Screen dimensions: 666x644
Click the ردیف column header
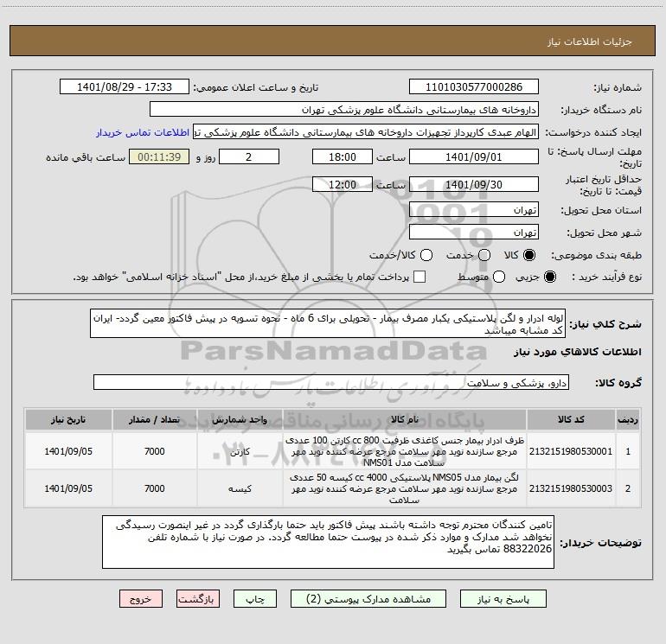coord(628,420)
